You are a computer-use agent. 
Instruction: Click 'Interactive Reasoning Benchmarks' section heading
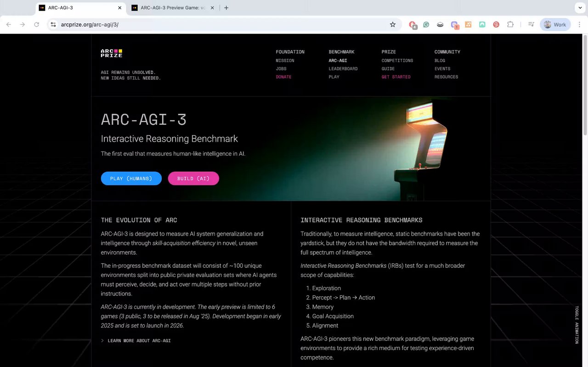[362, 220]
